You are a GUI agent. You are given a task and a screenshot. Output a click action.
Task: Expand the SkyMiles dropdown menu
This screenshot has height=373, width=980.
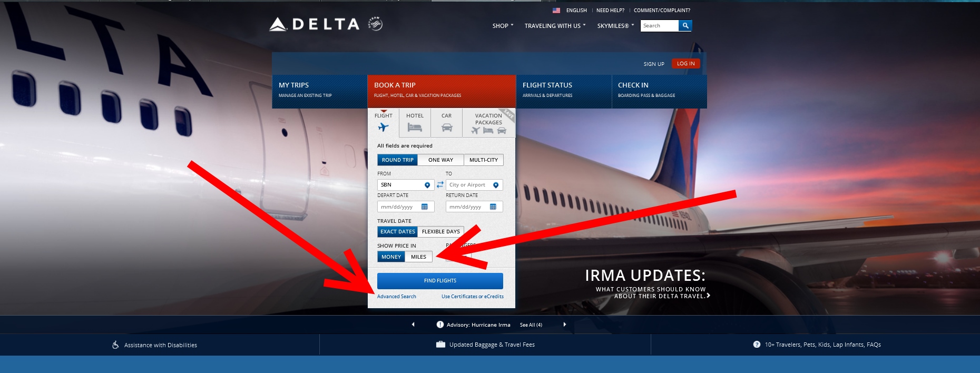click(x=615, y=26)
